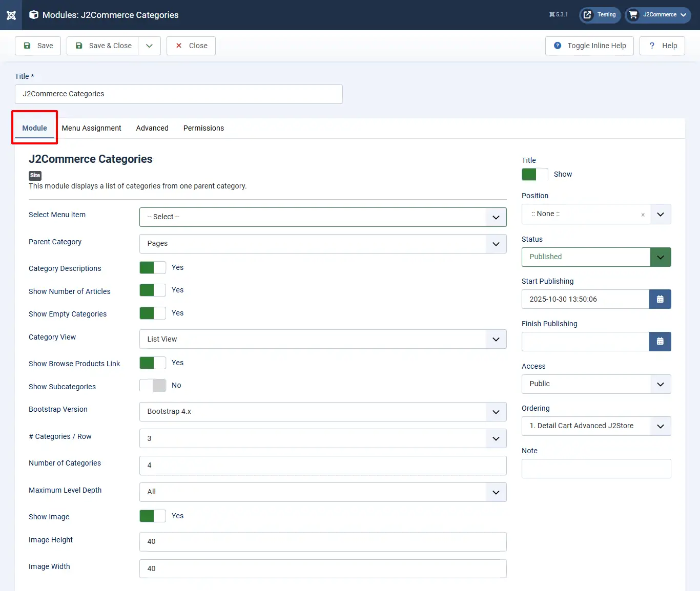Toggle Inline Help
Screen dimensions: 700x591
tap(589, 46)
